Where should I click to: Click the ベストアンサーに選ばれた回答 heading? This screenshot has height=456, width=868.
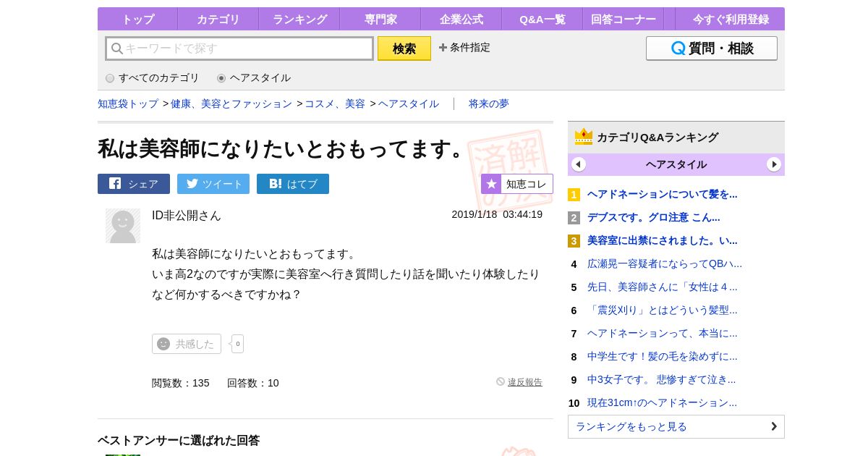click(179, 440)
